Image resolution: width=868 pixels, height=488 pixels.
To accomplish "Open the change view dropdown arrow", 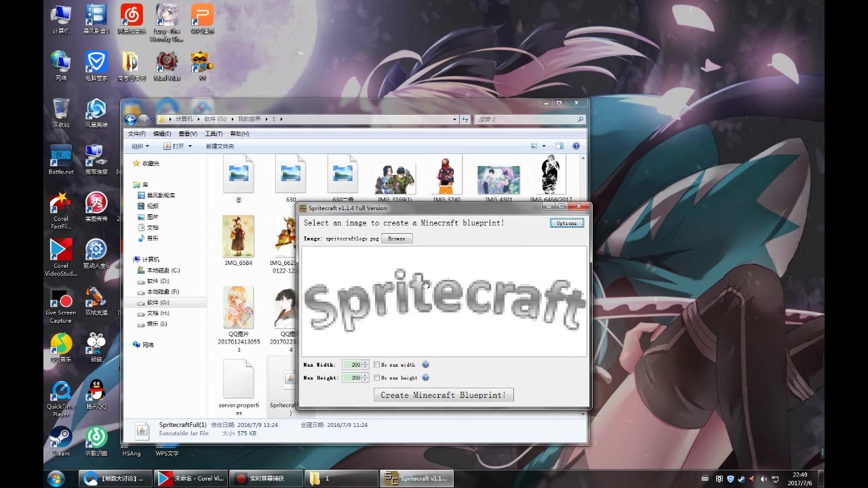I will point(543,146).
